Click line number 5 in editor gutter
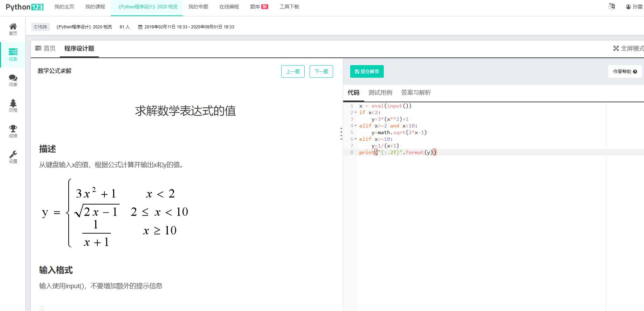Image resolution: width=644 pixels, height=311 pixels. (x=352, y=132)
